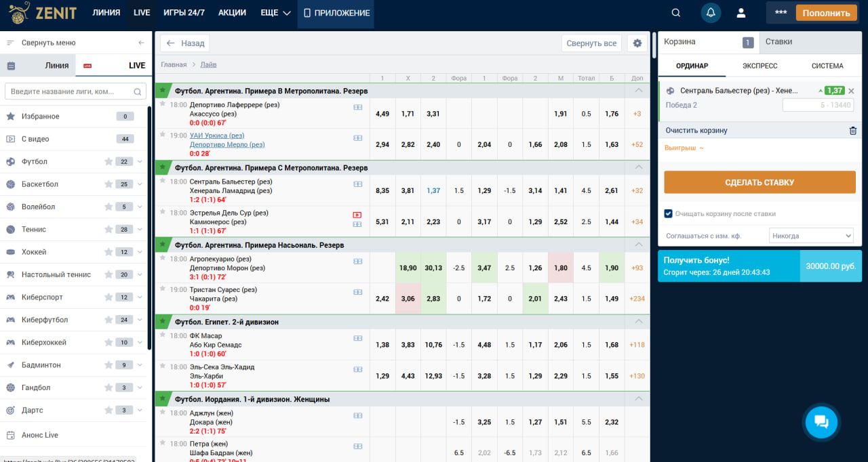Open УАИ Уркиса (рез) match link
Viewport: 868px width, 462px height.
click(x=217, y=135)
